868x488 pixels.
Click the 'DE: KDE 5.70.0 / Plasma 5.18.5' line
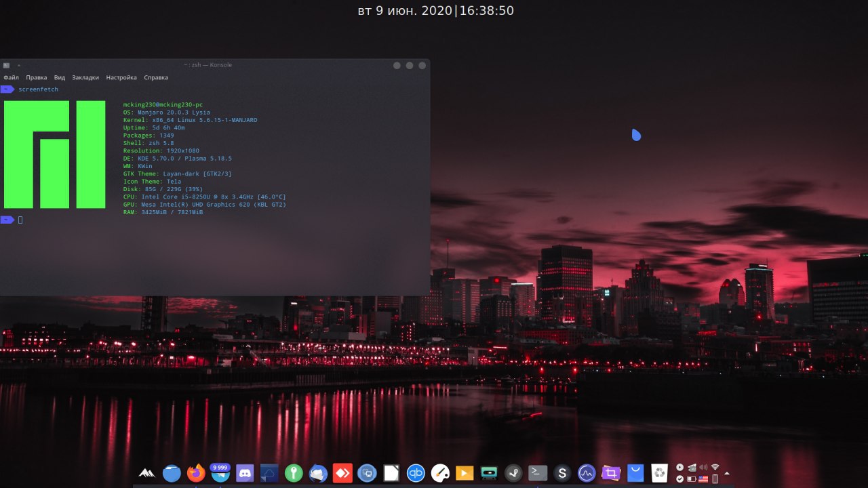tap(177, 159)
